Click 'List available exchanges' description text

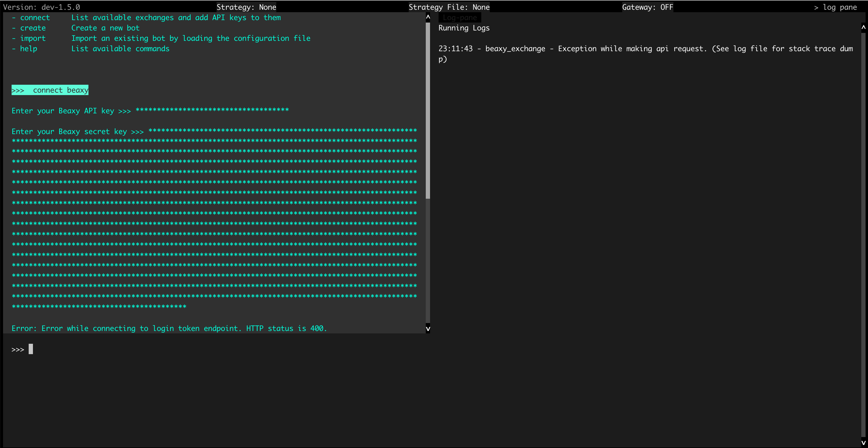(x=176, y=17)
